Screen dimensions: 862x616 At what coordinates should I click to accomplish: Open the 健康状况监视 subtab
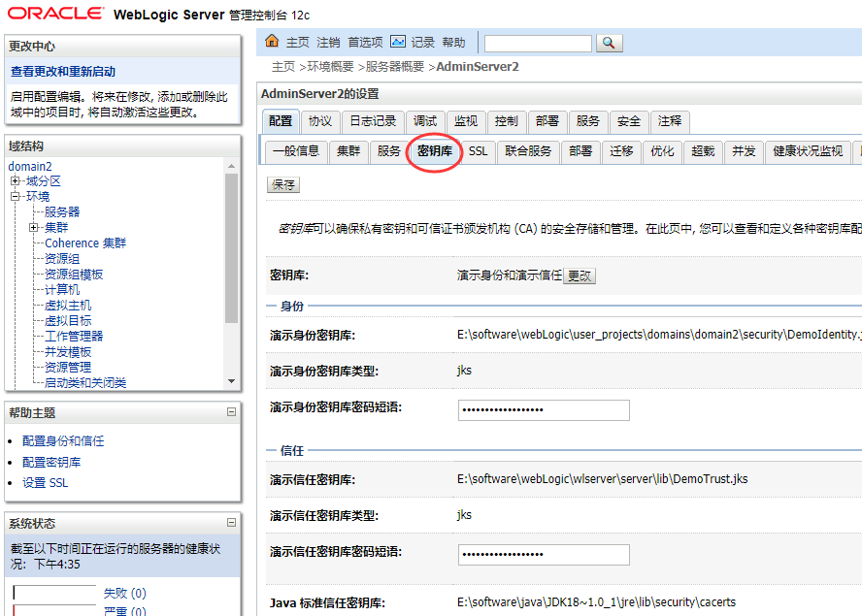[807, 152]
